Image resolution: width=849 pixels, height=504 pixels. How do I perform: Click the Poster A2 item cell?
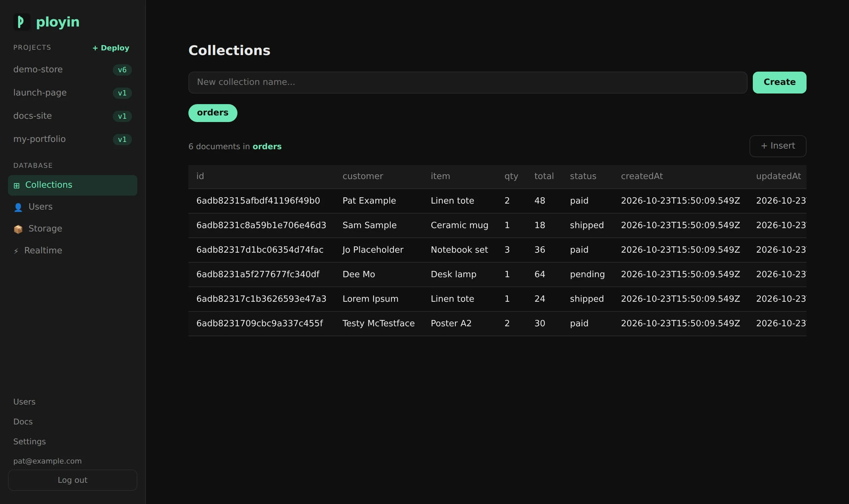(x=451, y=323)
